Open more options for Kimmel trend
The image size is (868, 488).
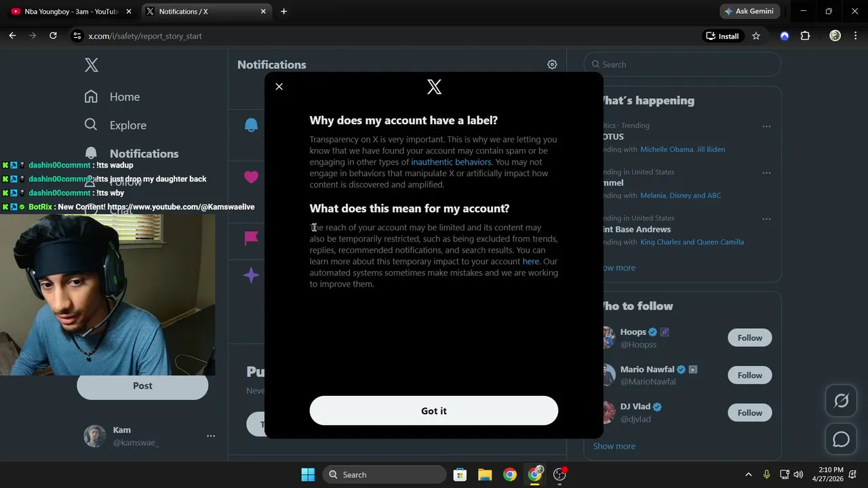click(766, 173)
